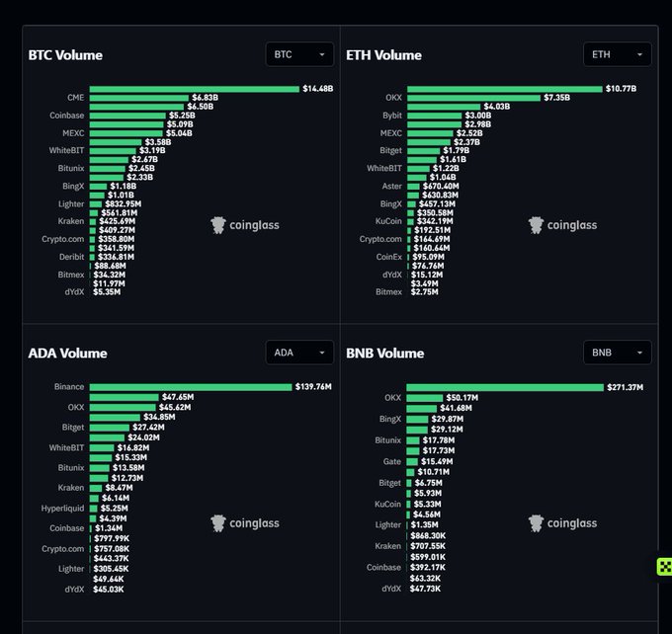Click the Binance $139.76M bar in ADA Volume

[191, 387]
